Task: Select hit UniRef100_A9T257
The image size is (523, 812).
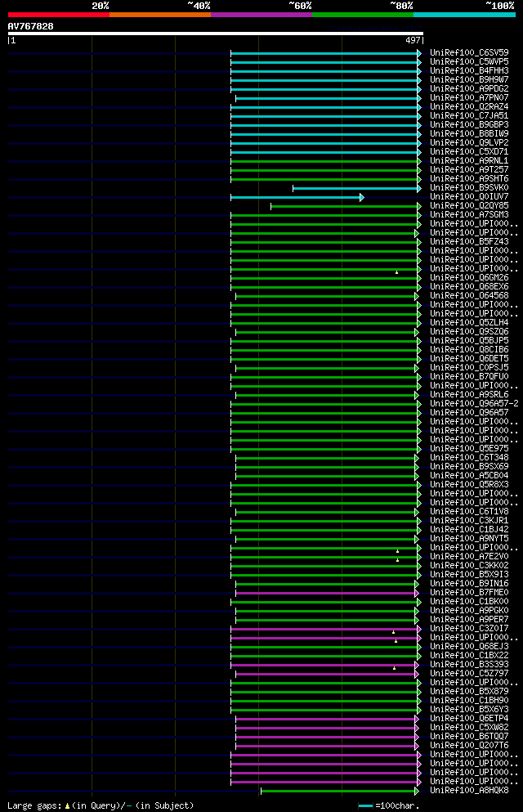Action: 469,170
